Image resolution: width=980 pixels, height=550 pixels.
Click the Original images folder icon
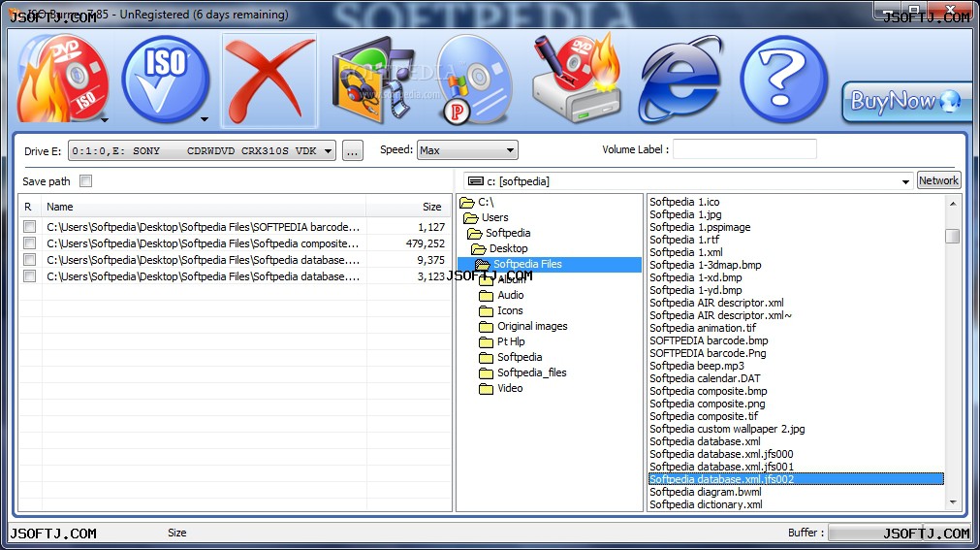point(487,327)
